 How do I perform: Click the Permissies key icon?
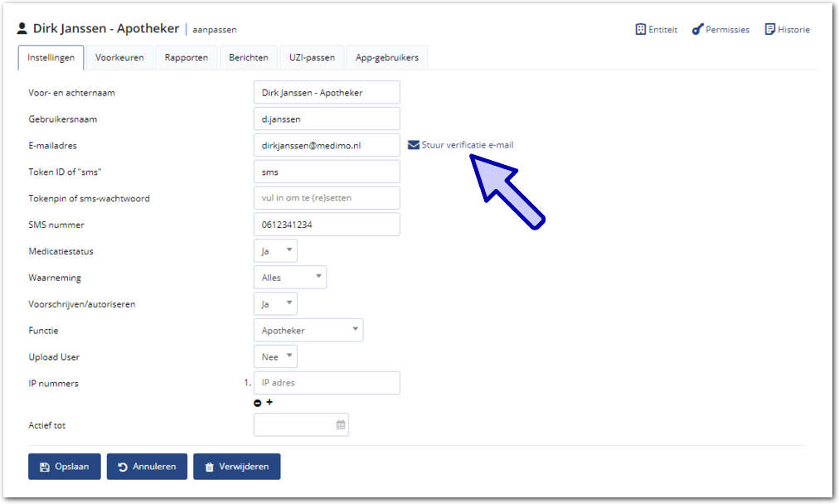(x=697, y=29)
